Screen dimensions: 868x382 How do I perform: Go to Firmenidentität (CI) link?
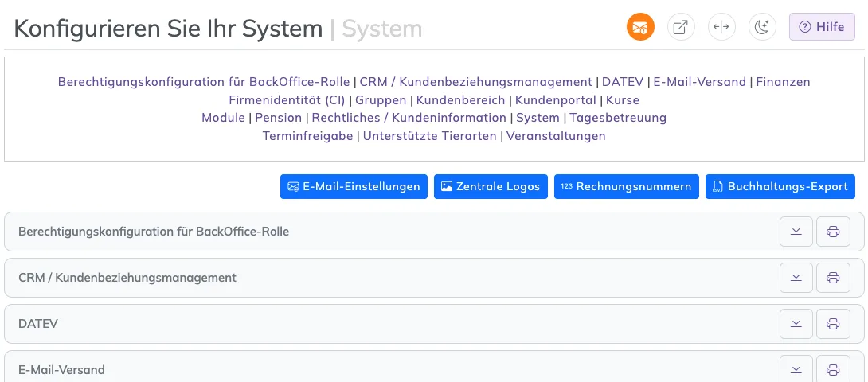[x=287, y=100]
